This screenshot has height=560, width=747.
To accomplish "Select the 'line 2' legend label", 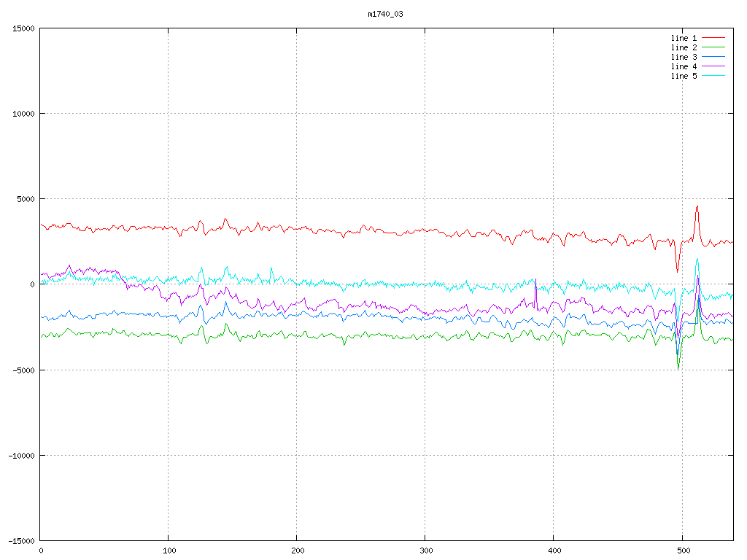I will pos(684,47).
